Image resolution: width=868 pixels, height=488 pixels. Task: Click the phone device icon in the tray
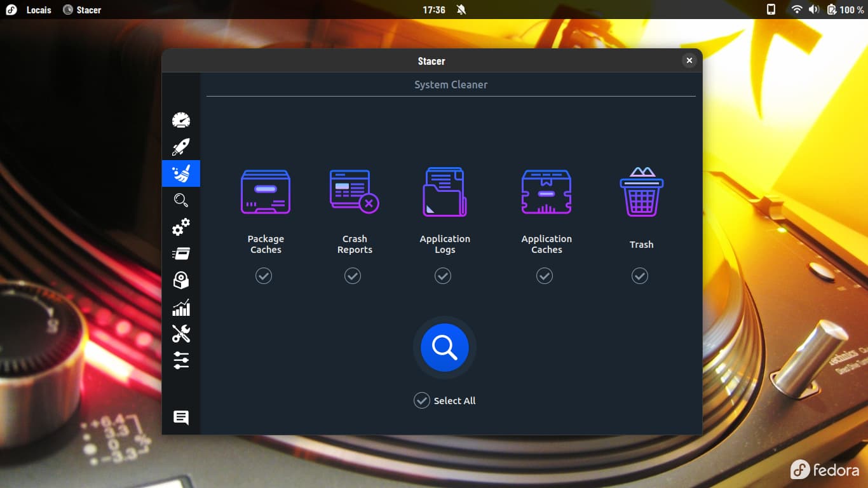[x=771, y=10]
